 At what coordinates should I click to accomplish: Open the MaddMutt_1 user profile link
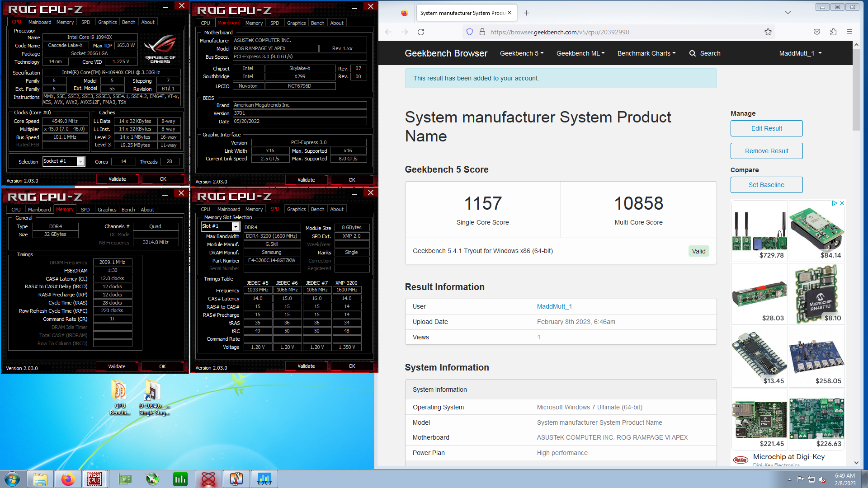(x=554, y=306)
